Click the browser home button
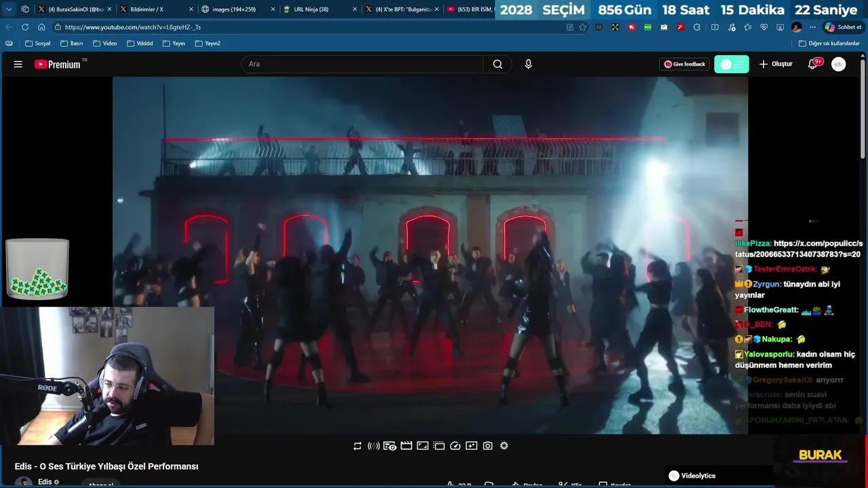This screenshot has height=488, width=868. click(41, 27)
